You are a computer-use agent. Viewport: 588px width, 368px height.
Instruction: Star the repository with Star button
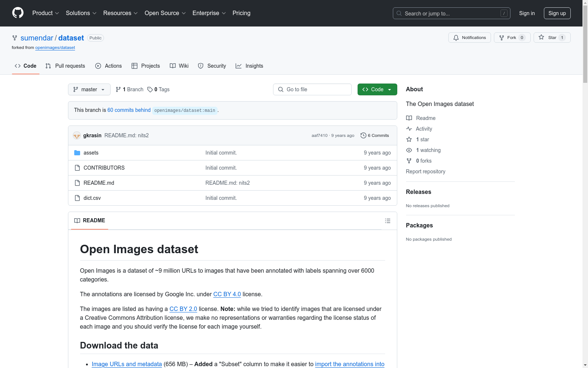(x=552, y=38)
